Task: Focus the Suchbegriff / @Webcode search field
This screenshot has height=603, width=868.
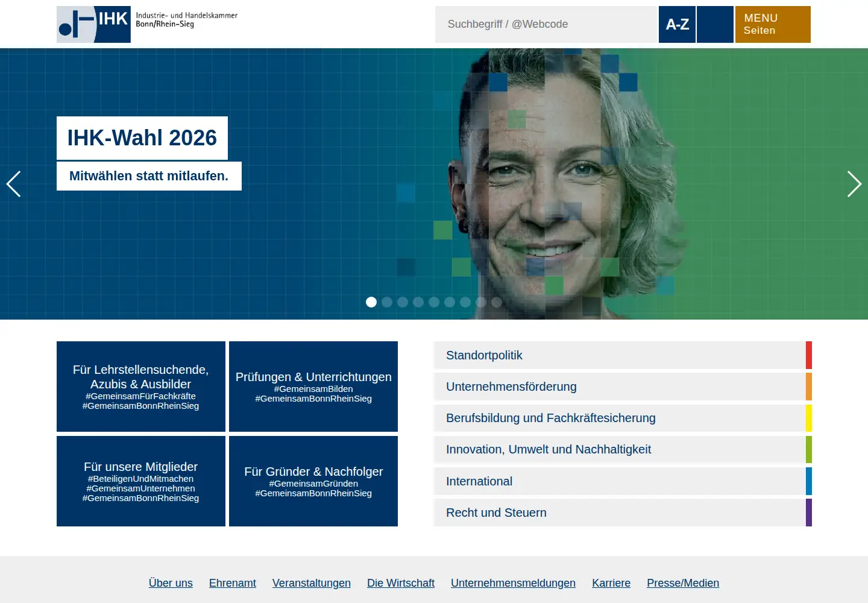Action: [x=546, y=24]
